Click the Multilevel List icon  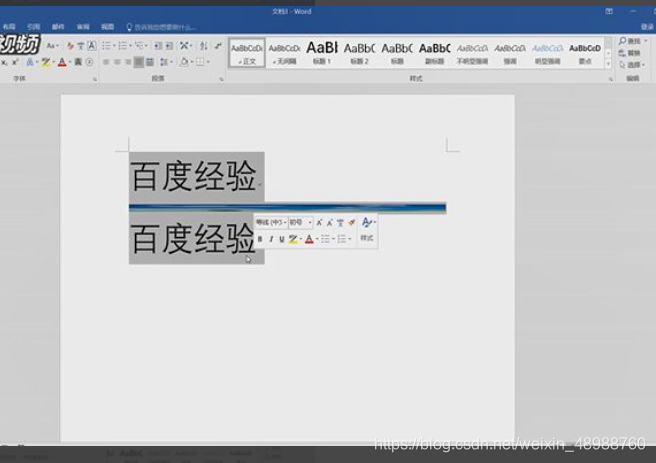(x=138, y=46)
